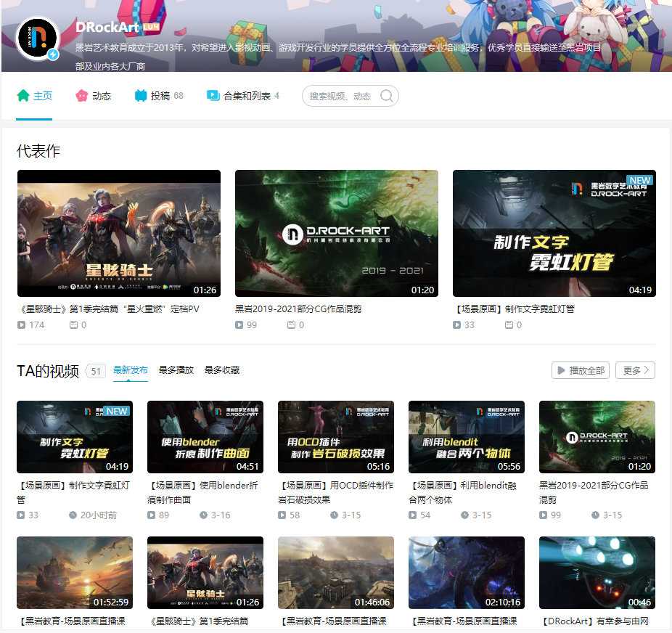Screen dimensions: 672x633
Task: Click the blue TV icon beside 投稿
Action: [140, 96]
